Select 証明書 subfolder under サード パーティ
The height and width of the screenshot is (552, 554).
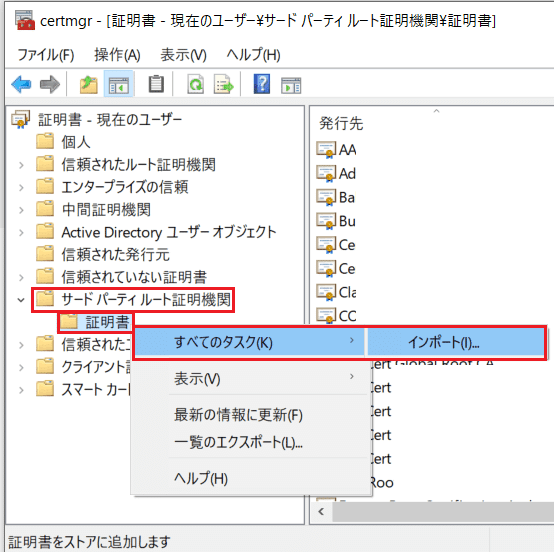(107, 322)
